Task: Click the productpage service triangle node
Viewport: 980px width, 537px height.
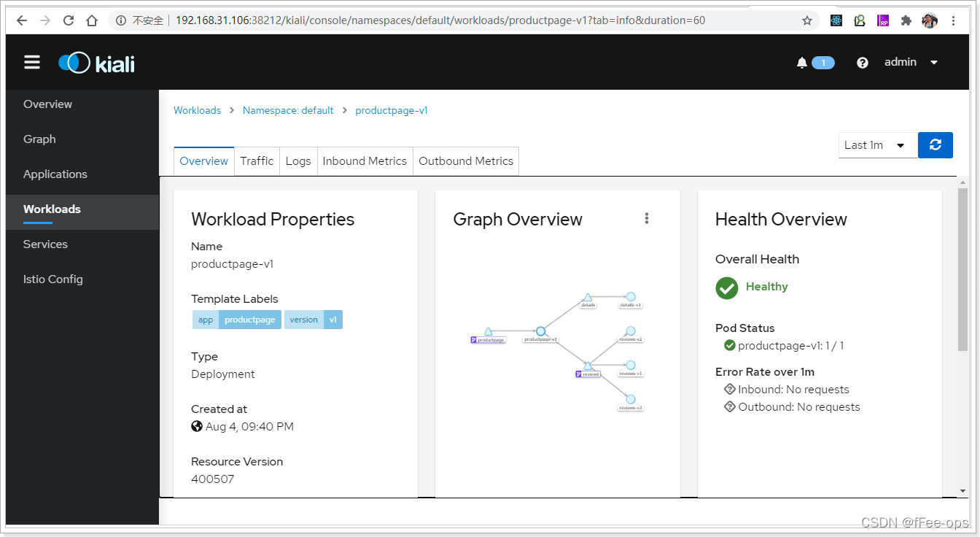Action: click(x=489, y=331)
